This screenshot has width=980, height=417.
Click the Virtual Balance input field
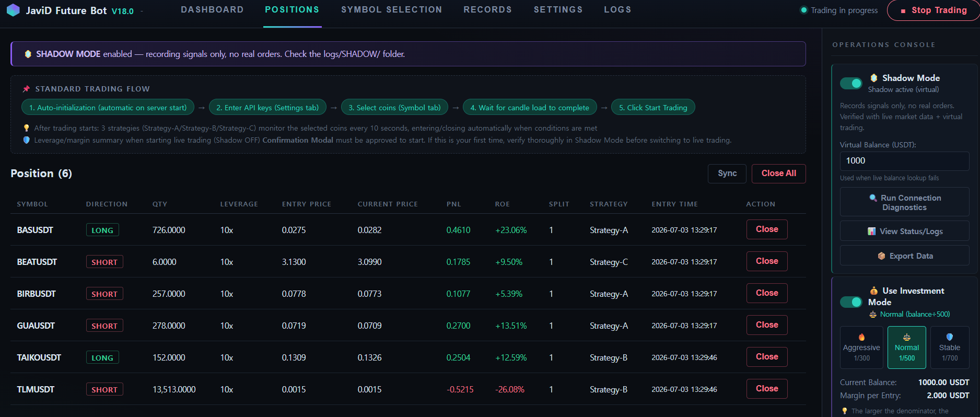(904, 161)
